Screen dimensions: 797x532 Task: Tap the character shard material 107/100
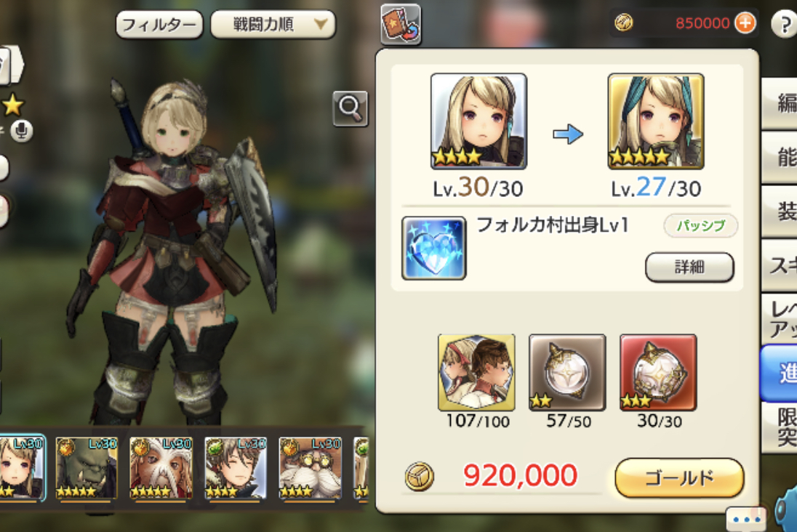(x=476, y=372)
